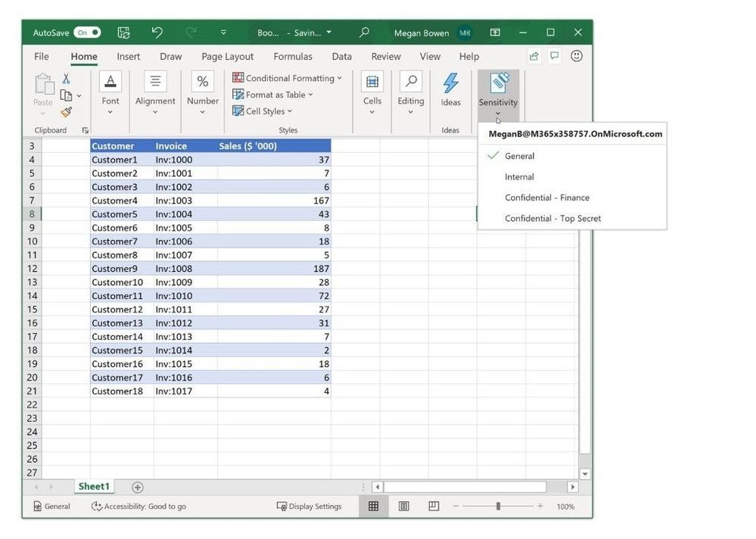Select row header 8
Image resolution: width=756 pixels, height=539 pixels.
tap(32, 214)
